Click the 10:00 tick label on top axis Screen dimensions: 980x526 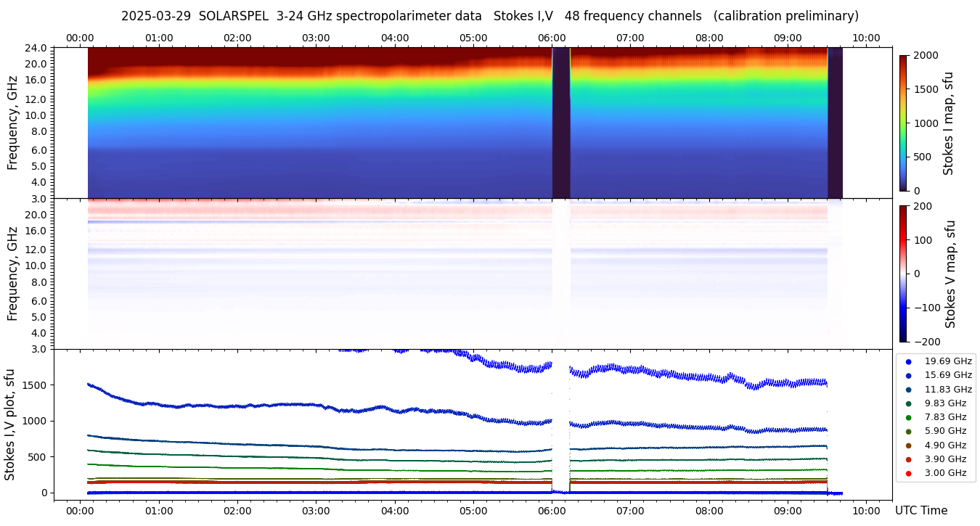[866, 38]
